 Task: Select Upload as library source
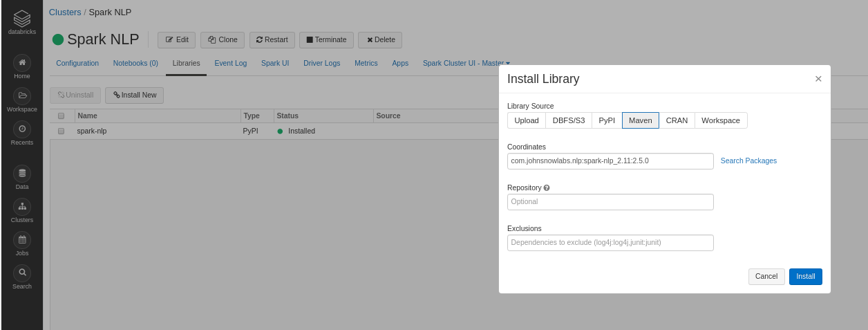pos(527,120)
